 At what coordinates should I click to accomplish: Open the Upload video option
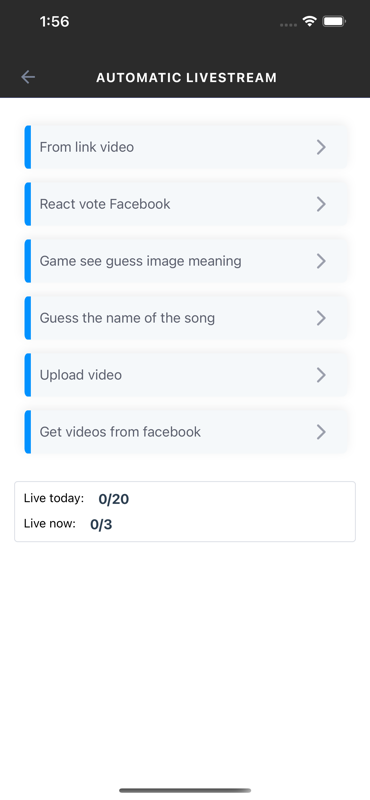(x=186, y=375)
